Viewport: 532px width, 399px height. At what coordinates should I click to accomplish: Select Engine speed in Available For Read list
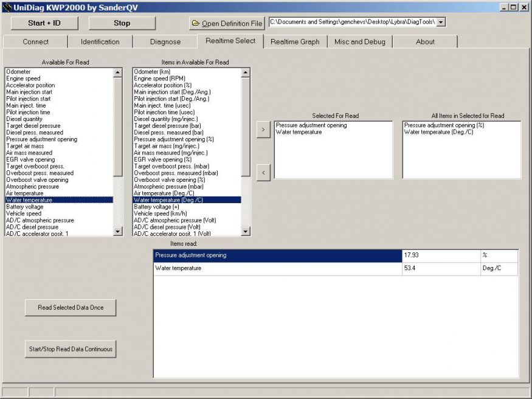pyautogui.click(x=23, y=78)
